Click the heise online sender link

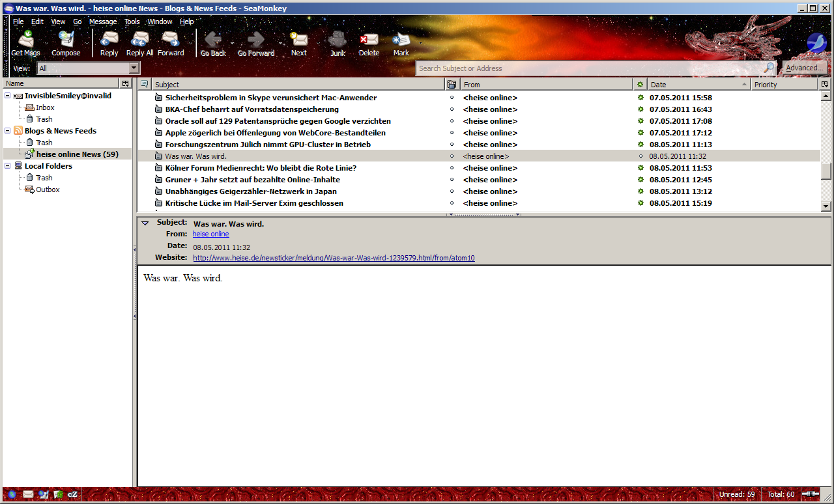[210, 234]
